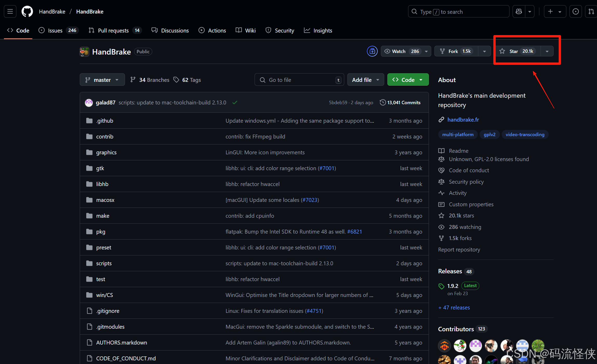The image size is (597, 364).
Task: Open the #7023 pull request link
Action: pyautogui.click(x=310, y=200)
